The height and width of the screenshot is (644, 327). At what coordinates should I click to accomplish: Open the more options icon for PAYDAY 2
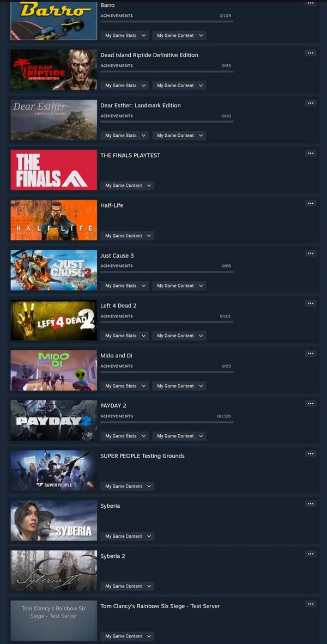[x=311, y=404]
